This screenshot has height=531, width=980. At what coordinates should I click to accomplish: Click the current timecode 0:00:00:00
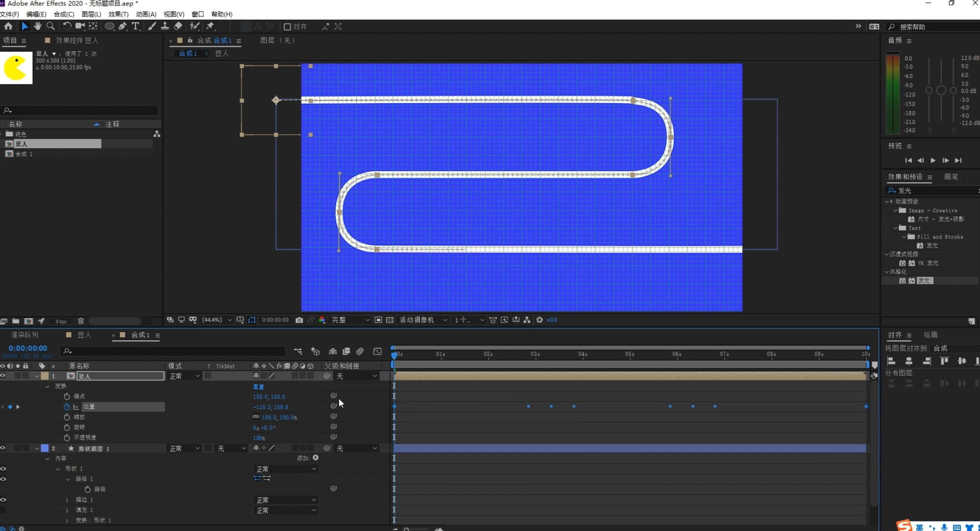[x=28, y=348]
